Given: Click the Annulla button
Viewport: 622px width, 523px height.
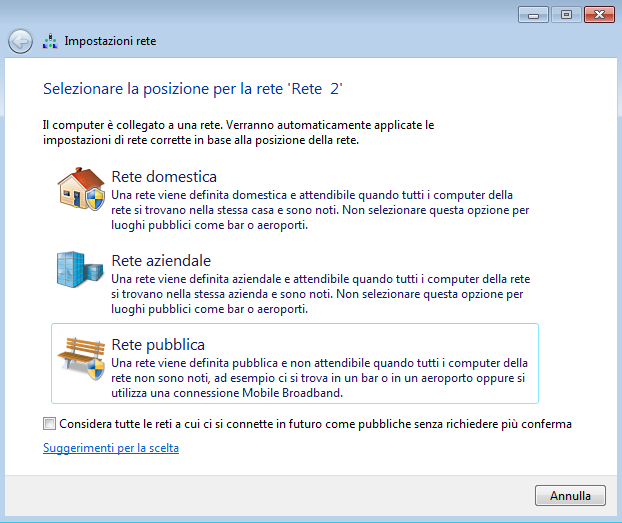Looking at the screenshot, I should tap(570, 495).
